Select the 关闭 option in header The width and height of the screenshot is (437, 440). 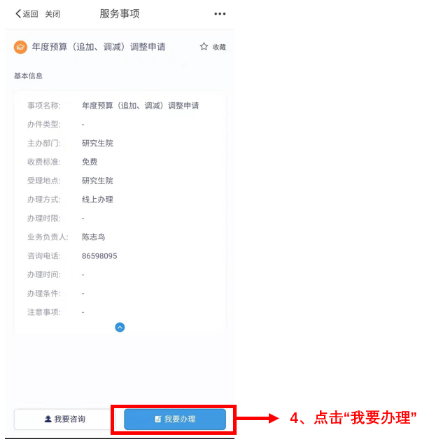tap(53, 14)
